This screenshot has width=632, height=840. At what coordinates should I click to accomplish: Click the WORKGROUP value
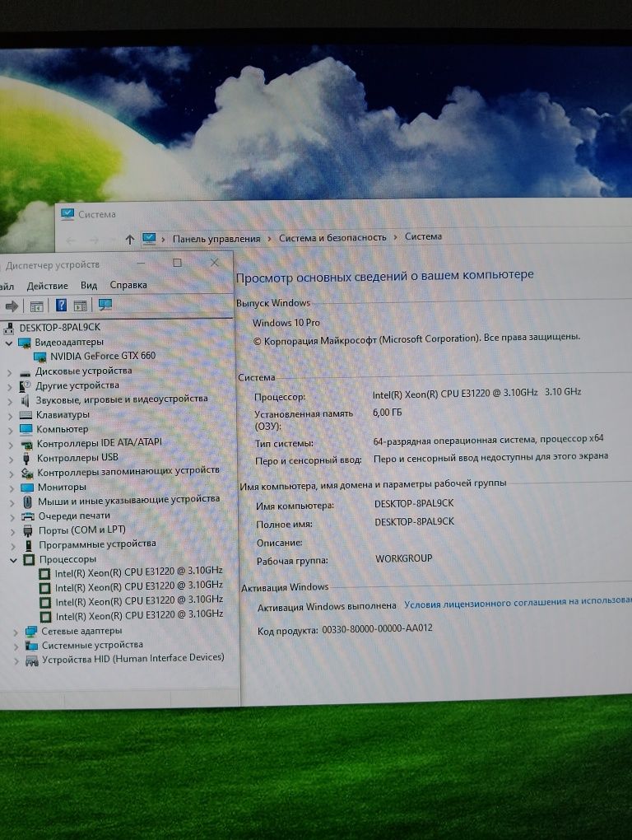tap(403, 558)
